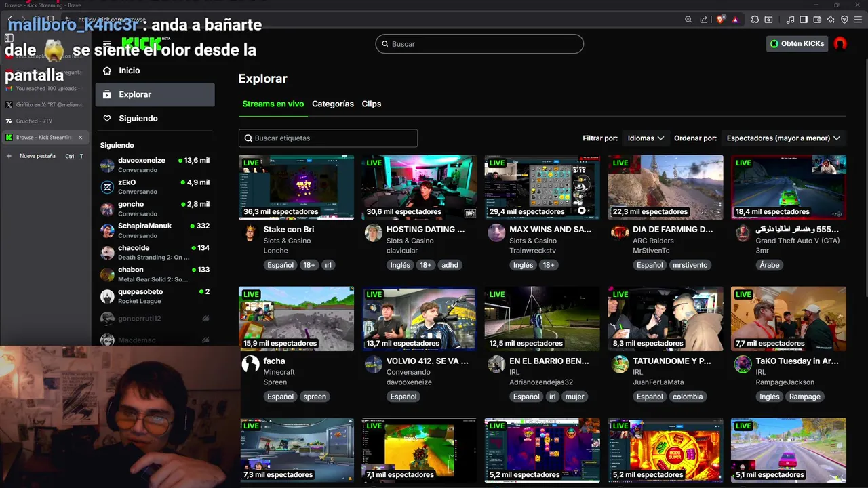Screen dimensions: 868x488
Task: Open quepasobeto channel in following list
Action: [x=155, y=296]
